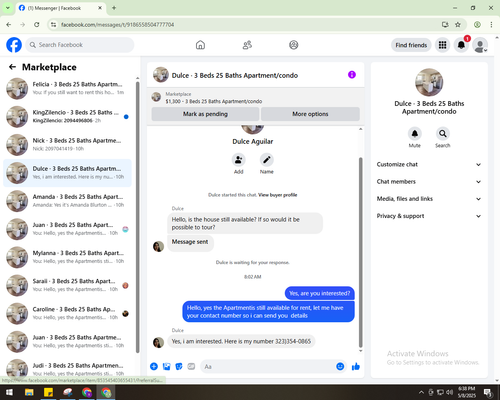Open the new browser tab plus button
Screen dimensions: 500x400
coord(114,8)
